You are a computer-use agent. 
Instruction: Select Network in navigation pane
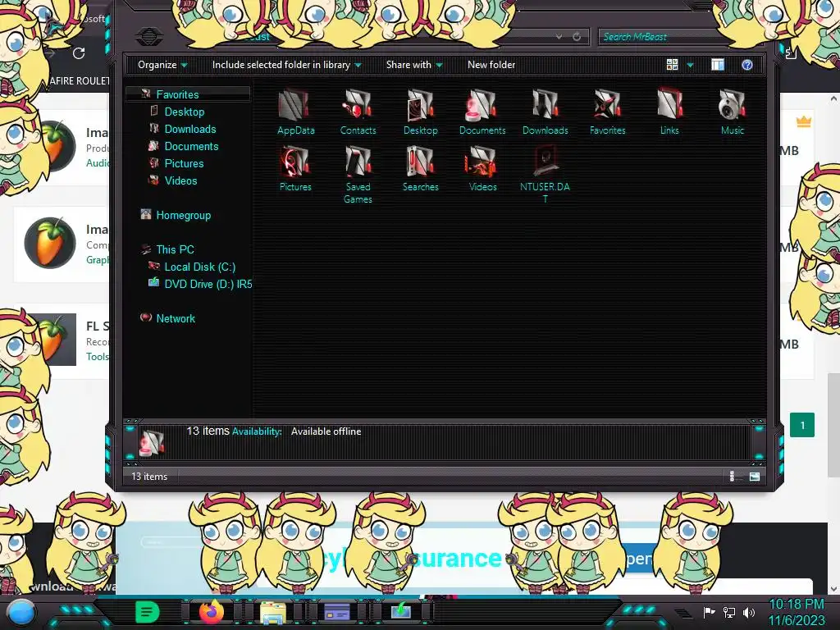point(176,318)
